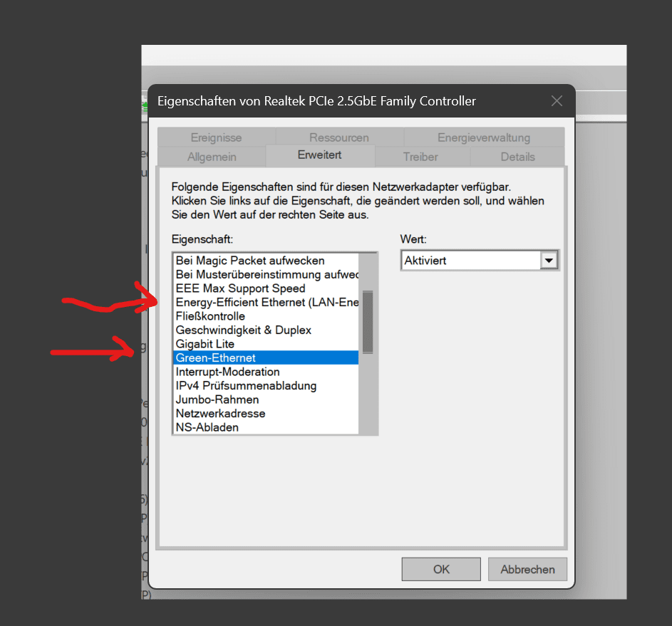Screen dimensions: 672x626
Task: Switch to the Ressourcen tab
Action: [x=339, y=137]
